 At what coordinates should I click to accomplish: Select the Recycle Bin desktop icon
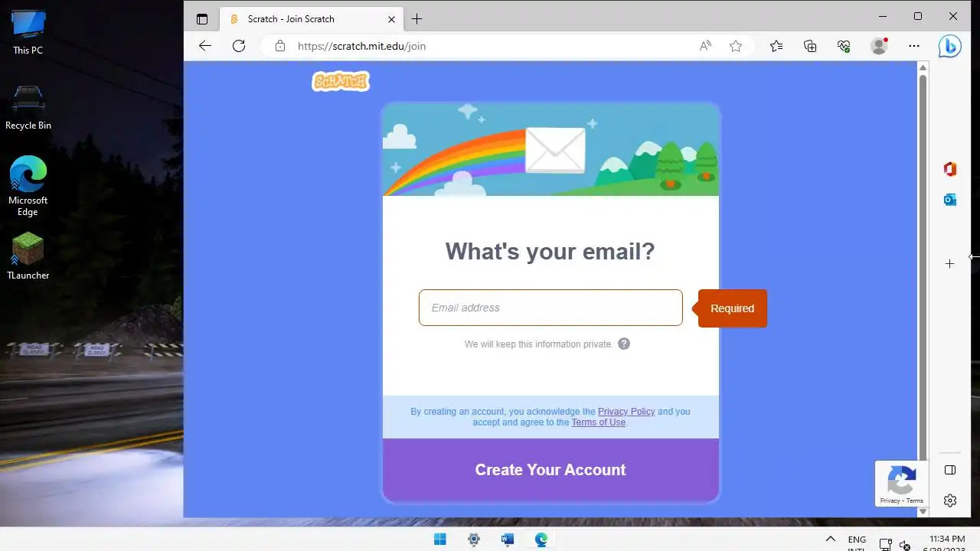click(28, 107)
